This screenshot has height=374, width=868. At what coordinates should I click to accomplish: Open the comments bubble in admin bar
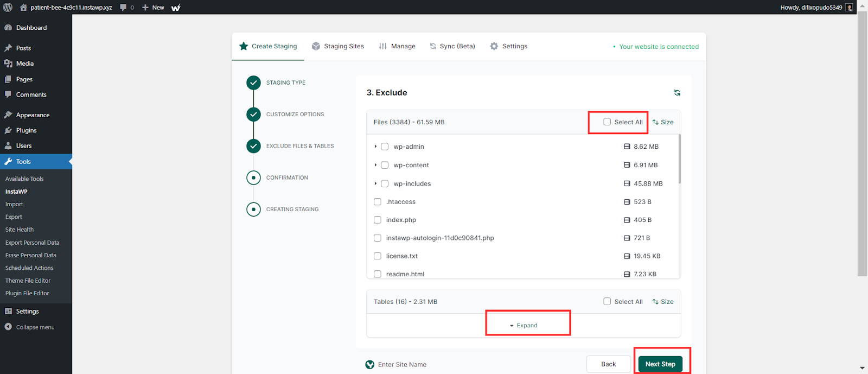coord(123,8)
